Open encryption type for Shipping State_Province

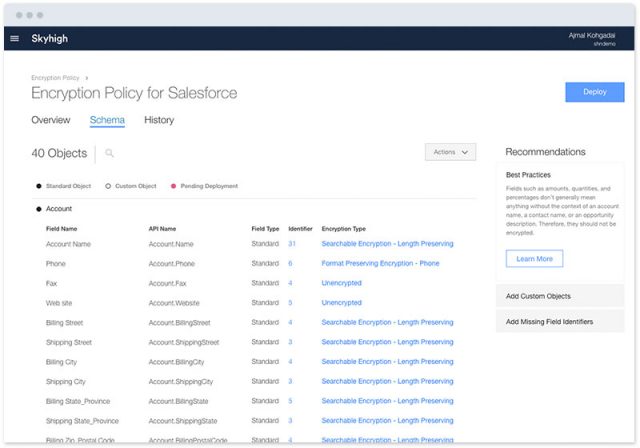[387, 420]
